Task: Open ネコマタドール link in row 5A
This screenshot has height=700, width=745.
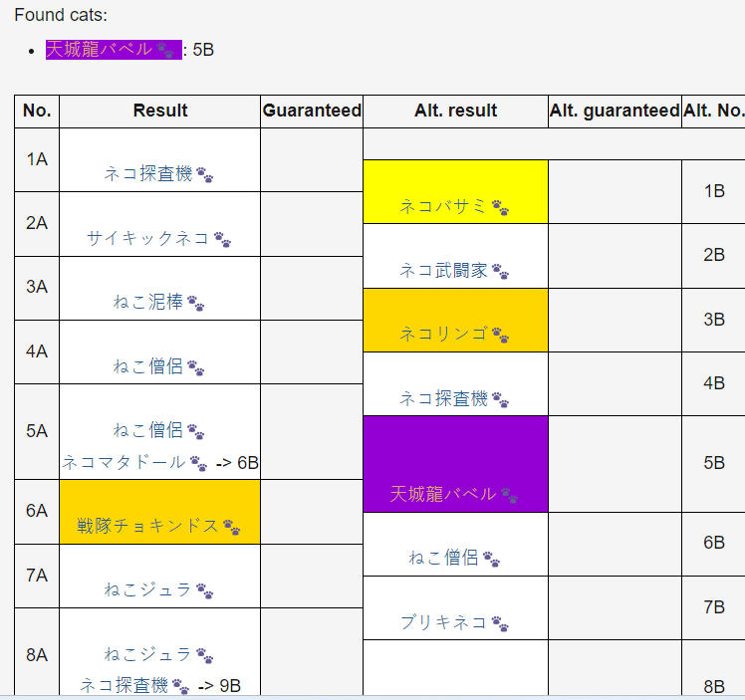Action: tap(124, 462)
